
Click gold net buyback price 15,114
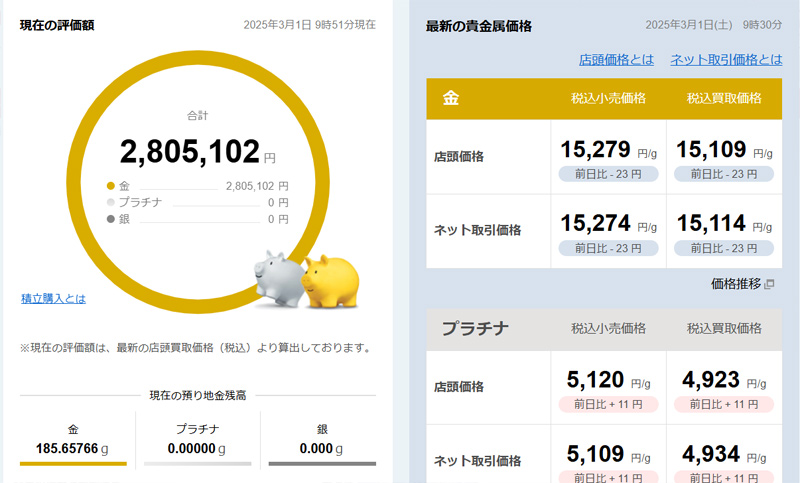coord(711,223)
